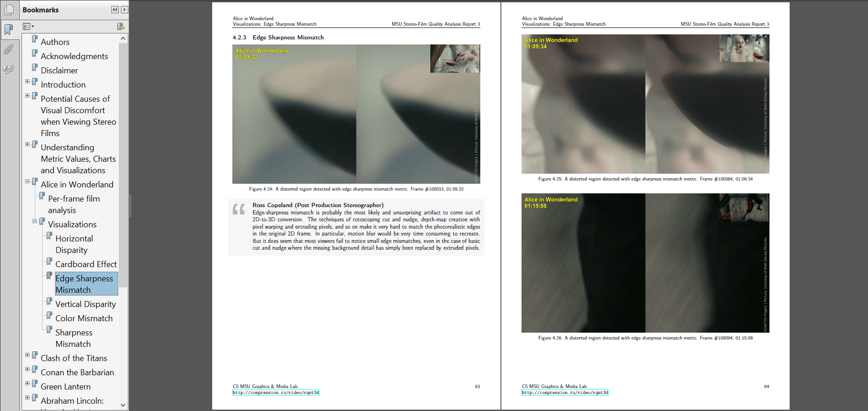Click the Bookmarks panel icon in the side strip
The image size is (868, 411).
(9, 30)
